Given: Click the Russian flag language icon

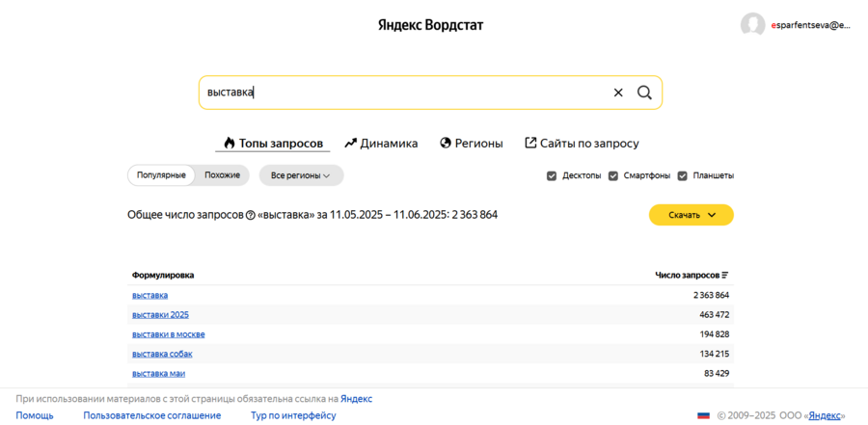Looking at the screenshot, I should (x=704, y=415).
